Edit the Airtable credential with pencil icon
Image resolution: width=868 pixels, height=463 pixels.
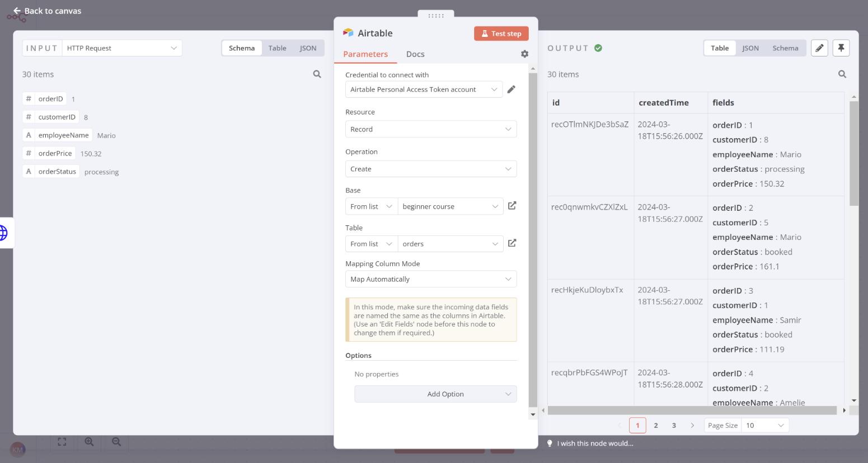[511, 89]
